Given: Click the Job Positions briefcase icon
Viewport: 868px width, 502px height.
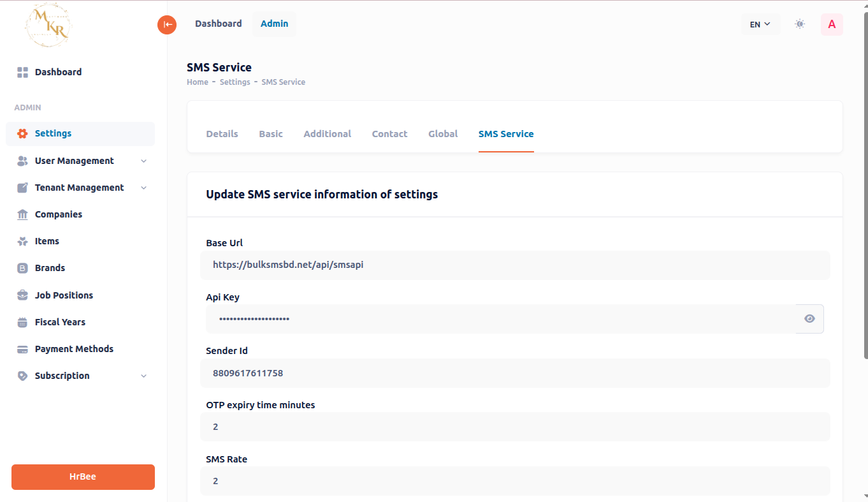Looking at the screenshot, I should 23,295.
